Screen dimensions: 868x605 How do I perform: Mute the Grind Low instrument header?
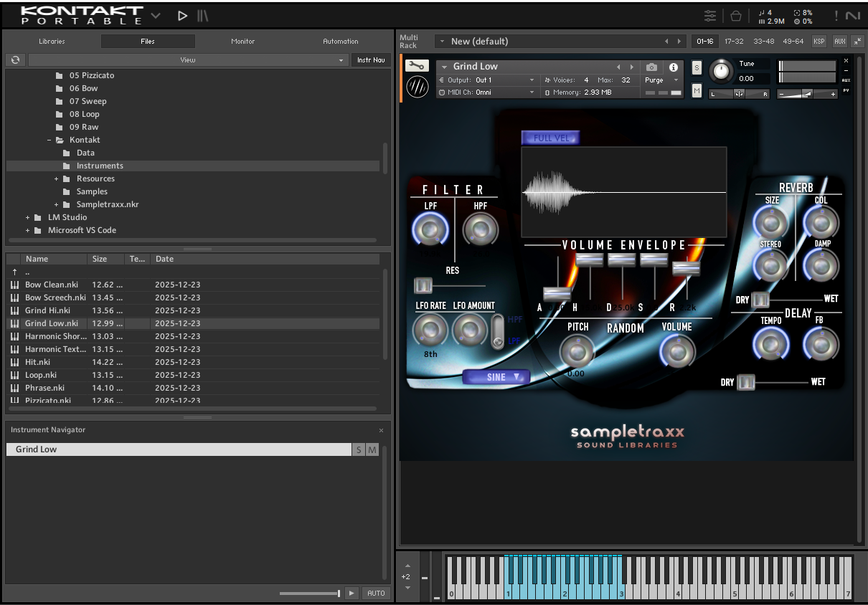(697, 90)
